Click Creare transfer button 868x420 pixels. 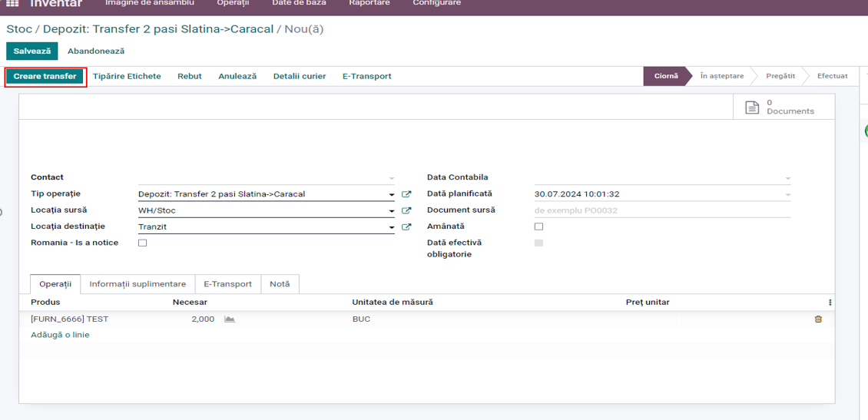[x=45, y=76]
